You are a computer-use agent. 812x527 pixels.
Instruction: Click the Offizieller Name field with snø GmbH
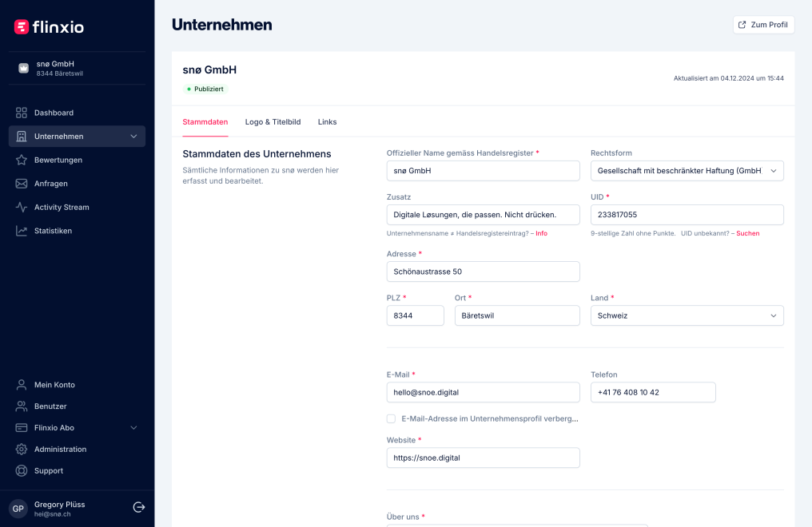[x=483, y=171]
